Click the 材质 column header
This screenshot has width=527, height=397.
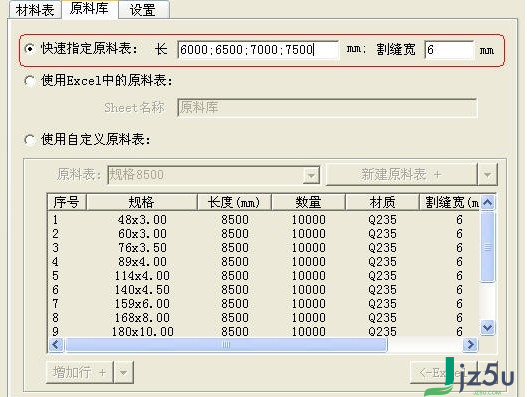pos(382,202)
